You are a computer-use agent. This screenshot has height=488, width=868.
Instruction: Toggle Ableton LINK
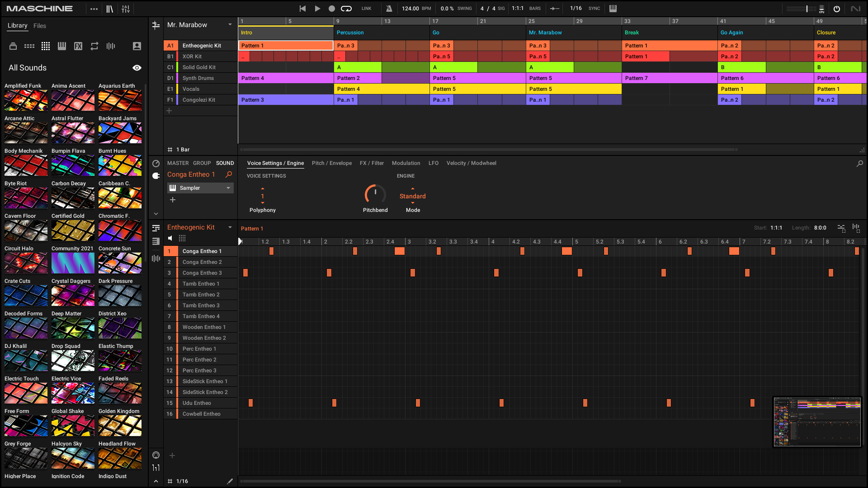click(x=366, y=9)
